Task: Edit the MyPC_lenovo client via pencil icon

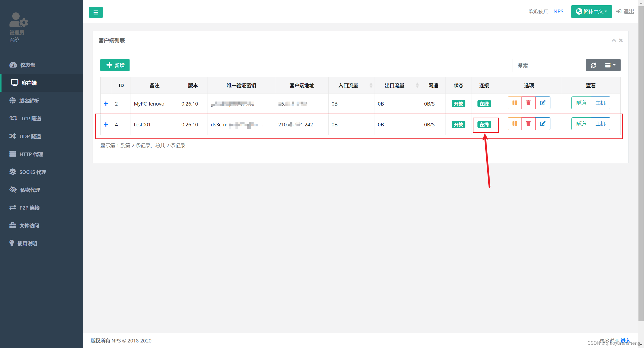Action: (543, 103)
